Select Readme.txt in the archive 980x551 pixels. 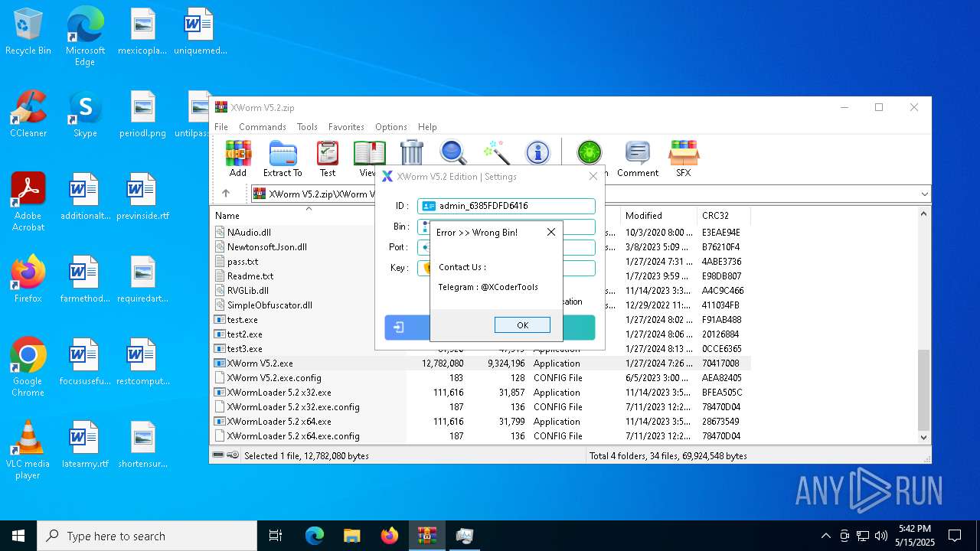click(x=250, y=276)
